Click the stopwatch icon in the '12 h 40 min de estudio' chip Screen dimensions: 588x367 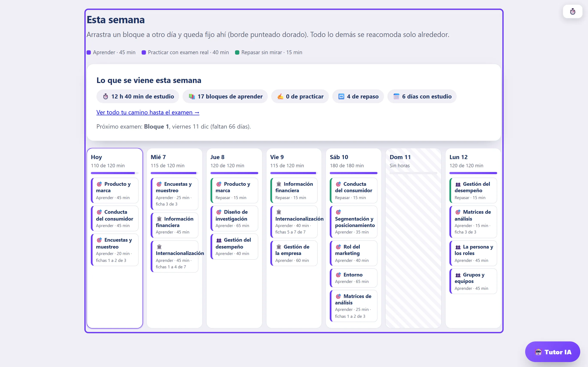105,97
